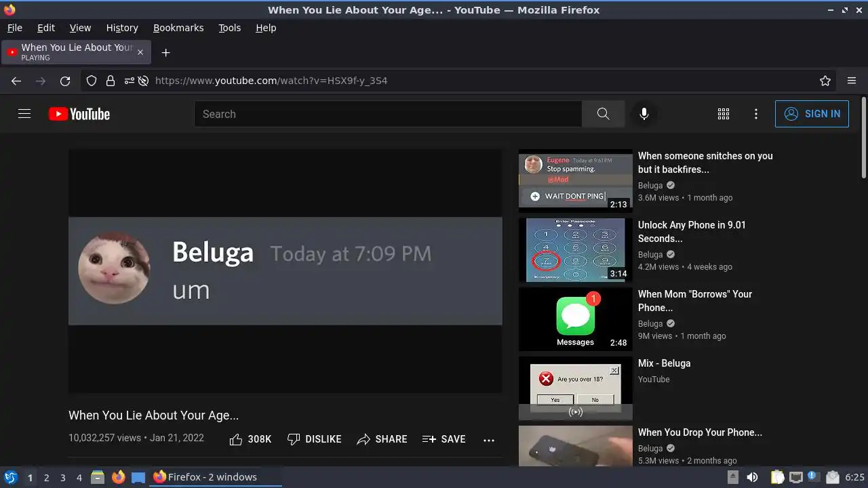Click the video player area
Screen dimensions: 868x488
[285, 271]
